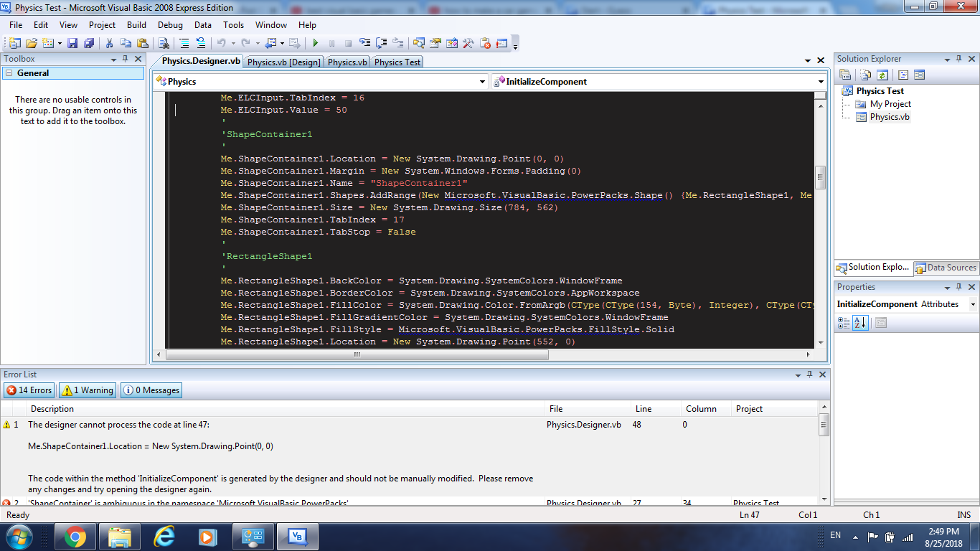The image size is (980, 551).
Task: Switch to the Data Sources tab
Action: (x=945, y=268)
